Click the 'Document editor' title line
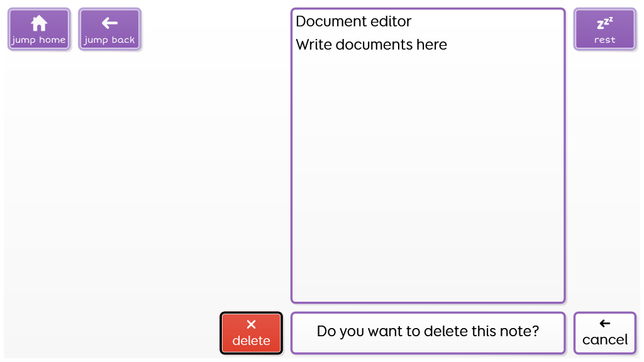 (353, 21)
